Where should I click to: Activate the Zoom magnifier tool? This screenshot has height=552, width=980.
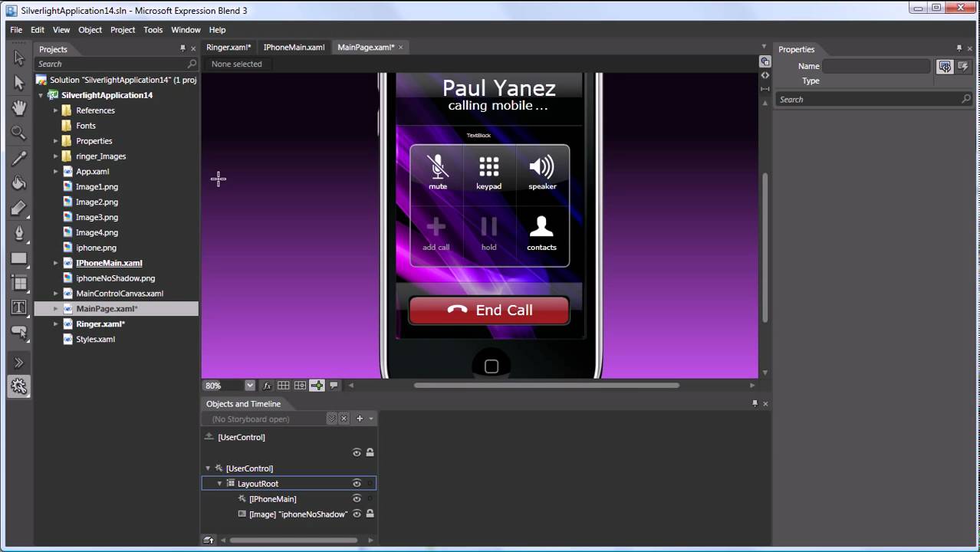pyautogui.click(x=19, y=133)
